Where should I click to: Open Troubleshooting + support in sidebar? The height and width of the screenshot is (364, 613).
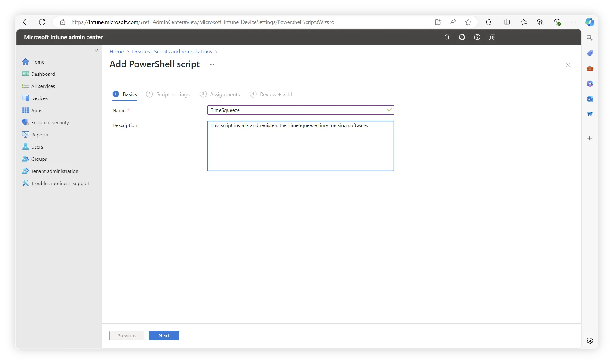click(x=60, y=183)
